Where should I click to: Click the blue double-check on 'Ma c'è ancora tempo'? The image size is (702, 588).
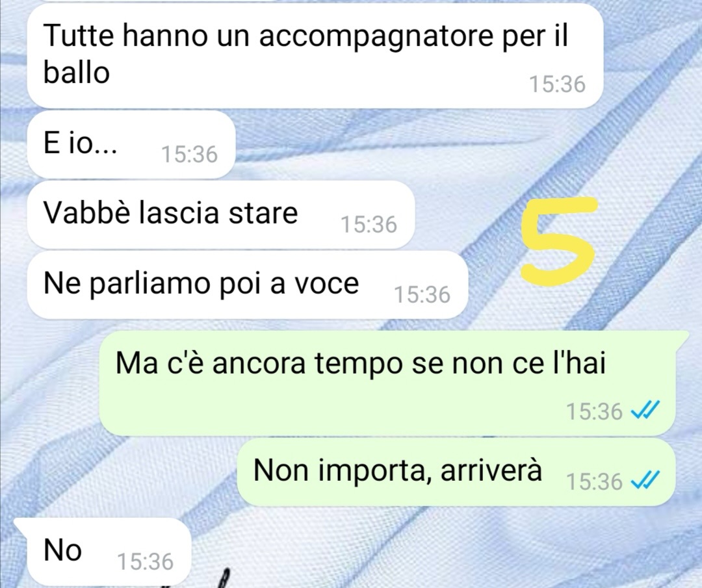tap(645, 411)
